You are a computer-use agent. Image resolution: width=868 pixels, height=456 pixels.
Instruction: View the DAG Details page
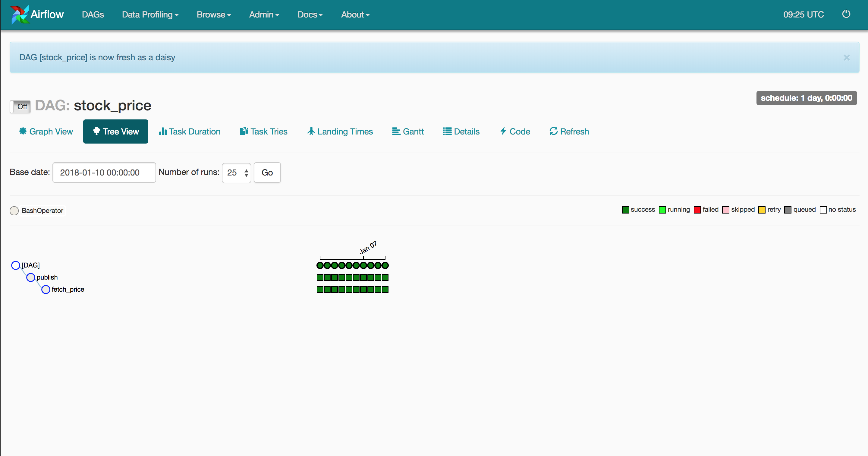[461, 131]
